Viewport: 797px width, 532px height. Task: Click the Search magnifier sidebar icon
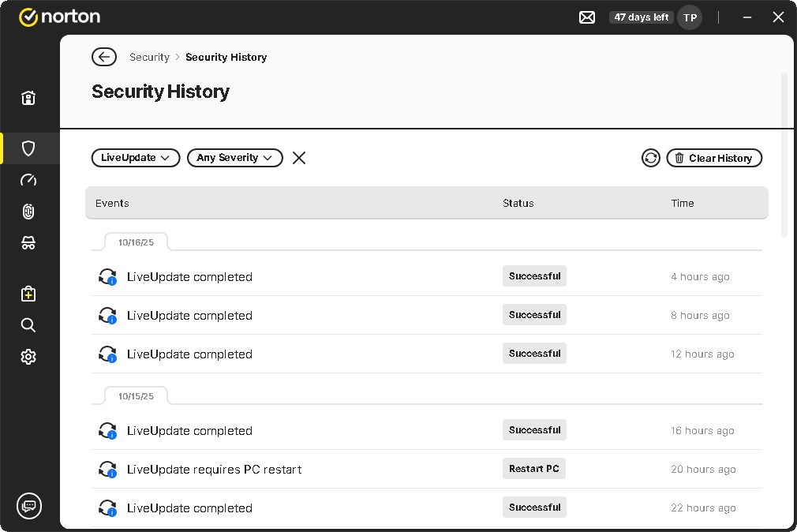[28, 325]
